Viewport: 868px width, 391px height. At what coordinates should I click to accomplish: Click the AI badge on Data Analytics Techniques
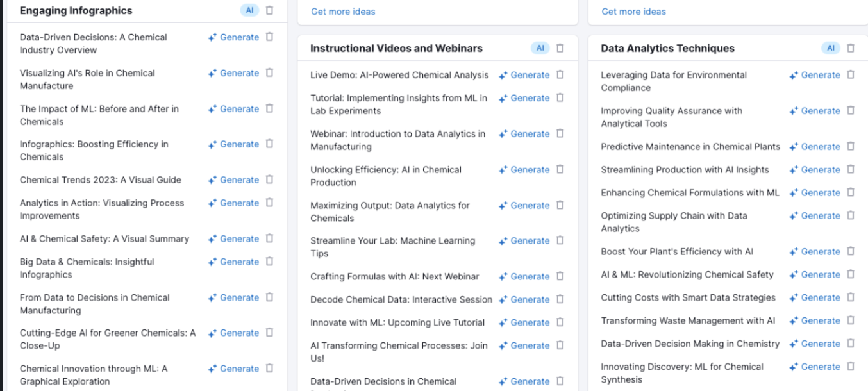coord(831,48)
